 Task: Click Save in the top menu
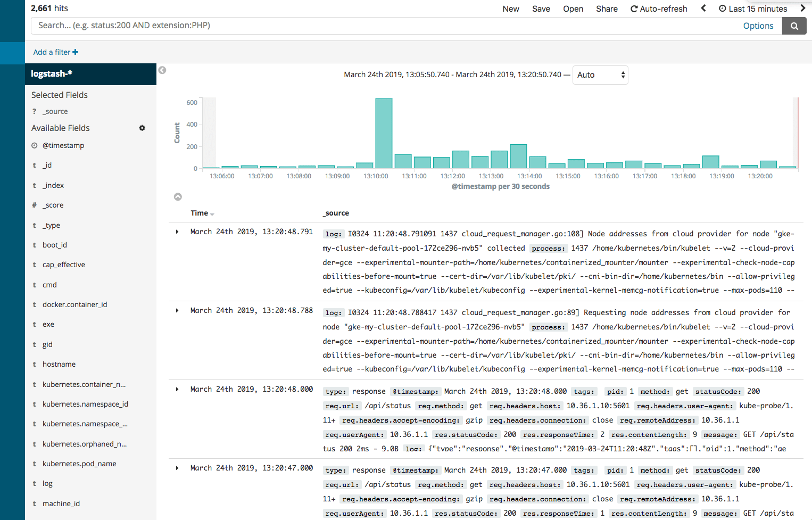pyautogui.click(x=541, y=9)
